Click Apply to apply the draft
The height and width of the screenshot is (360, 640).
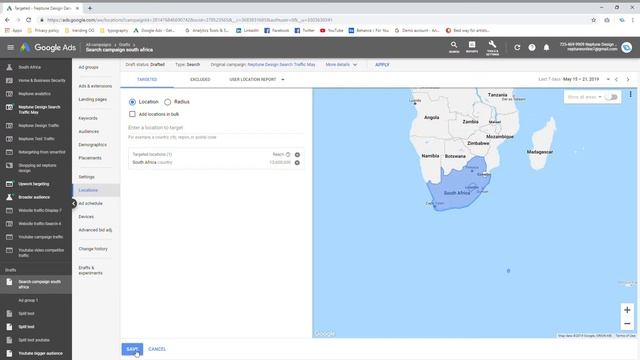[x=382, y=64]
